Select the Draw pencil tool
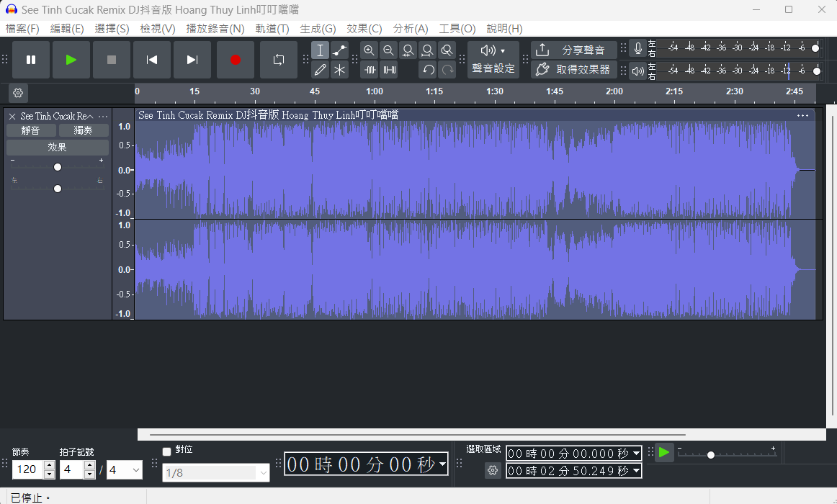This screenshot has width=837, height=504. coord(320,69)
